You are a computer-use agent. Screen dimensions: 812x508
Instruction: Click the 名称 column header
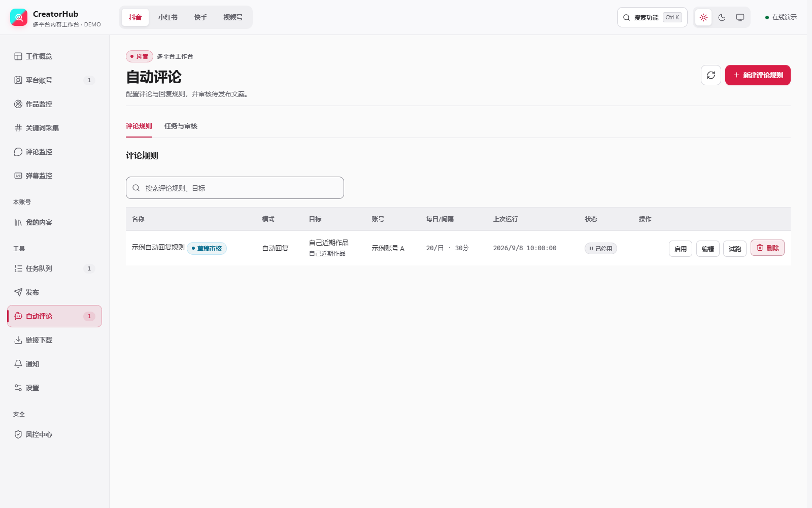tap(138, 219)
